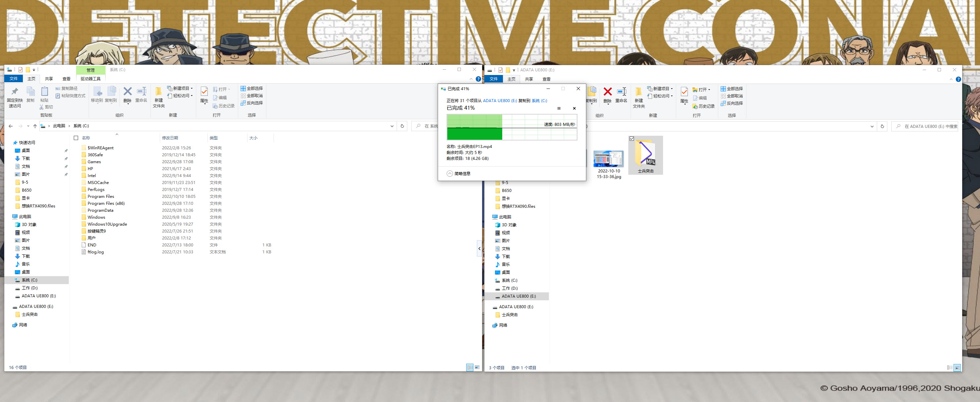Screen dimensions: 980x402
Task: Click the copy progress speed graph
Action: [512, 127]
